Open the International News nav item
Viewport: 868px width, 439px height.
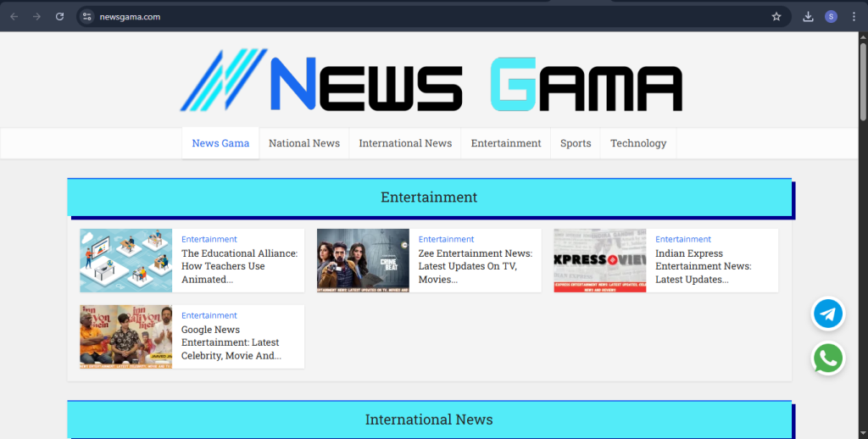point(405,143)
